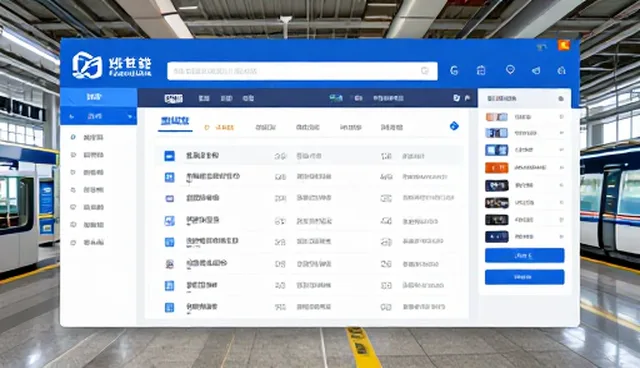Click the icon of the sixth list row

point(169,264)
